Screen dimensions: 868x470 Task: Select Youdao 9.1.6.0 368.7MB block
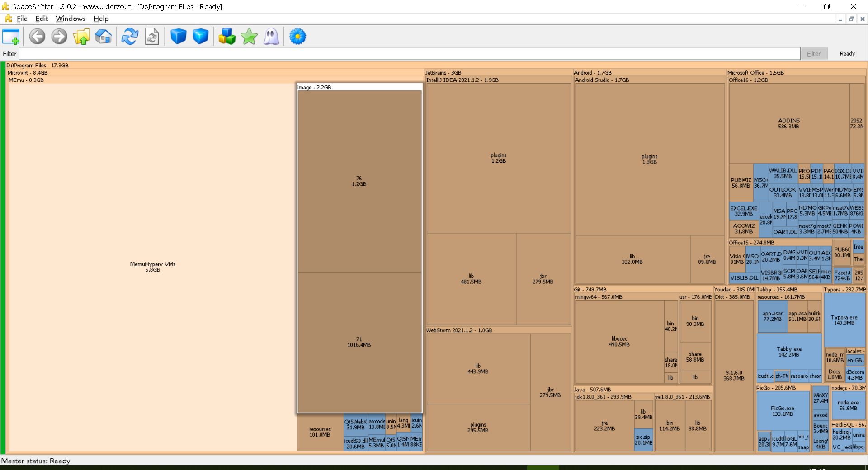tap(734, 376)
